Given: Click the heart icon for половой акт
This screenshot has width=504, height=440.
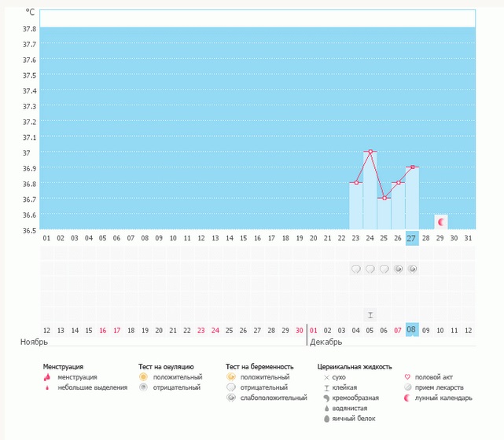Looking at the screenshot, I should point(407,377).
